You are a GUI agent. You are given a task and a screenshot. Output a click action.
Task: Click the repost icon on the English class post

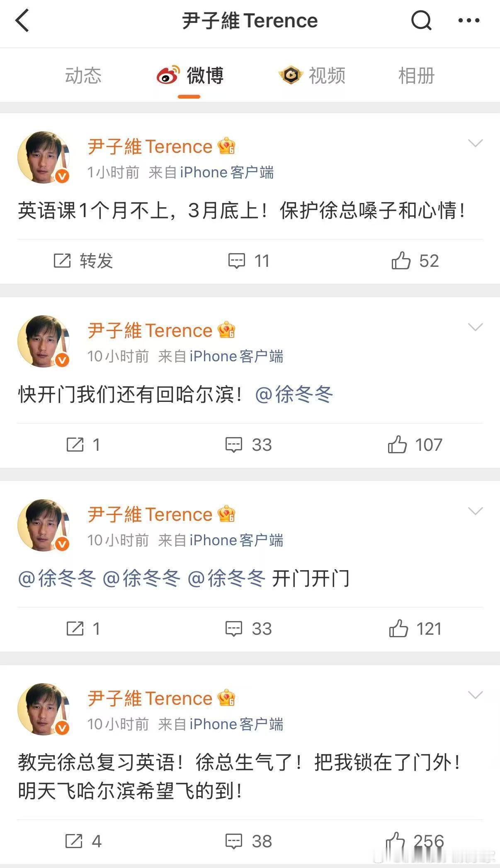click(63, 261)
